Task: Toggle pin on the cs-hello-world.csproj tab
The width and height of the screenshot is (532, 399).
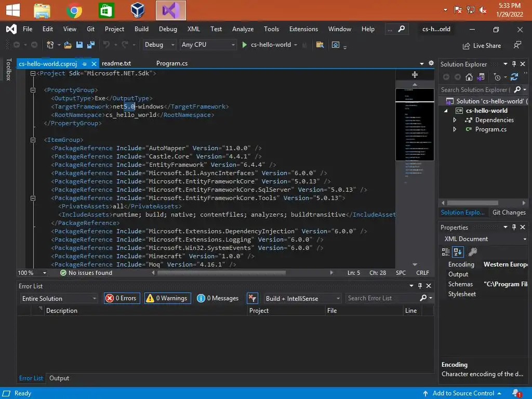Action: pyautogui.click(x=85, y=64)
